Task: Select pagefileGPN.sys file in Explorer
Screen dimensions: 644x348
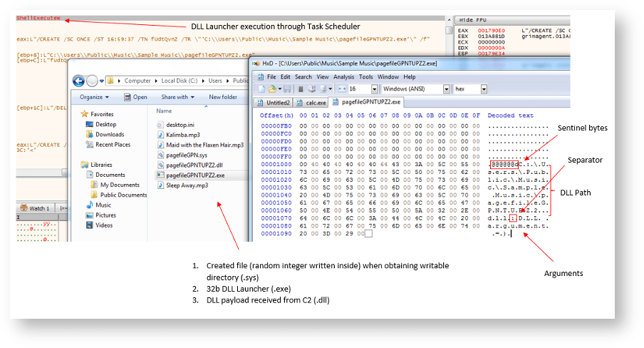Action: tap(182, 155)
